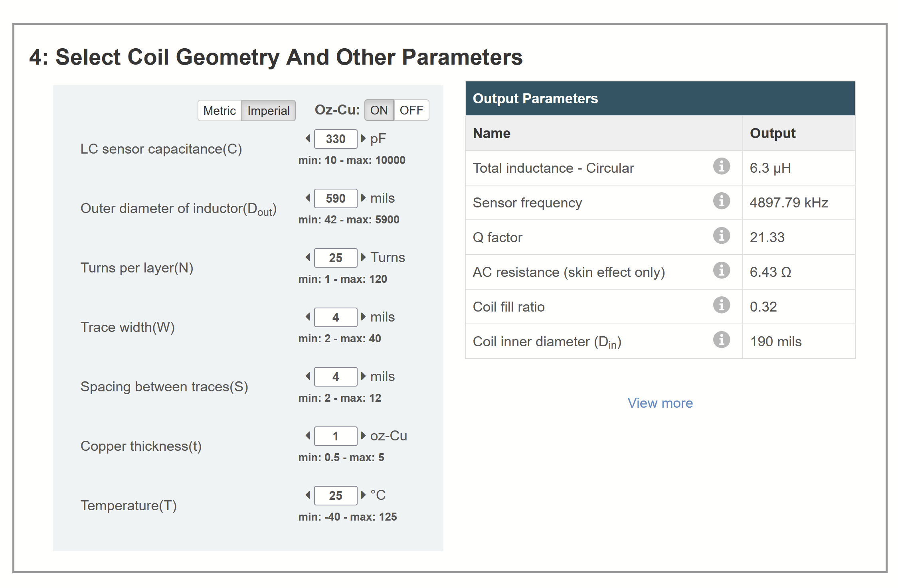Select the 21.33 Q factor value

tap(767, 237)
